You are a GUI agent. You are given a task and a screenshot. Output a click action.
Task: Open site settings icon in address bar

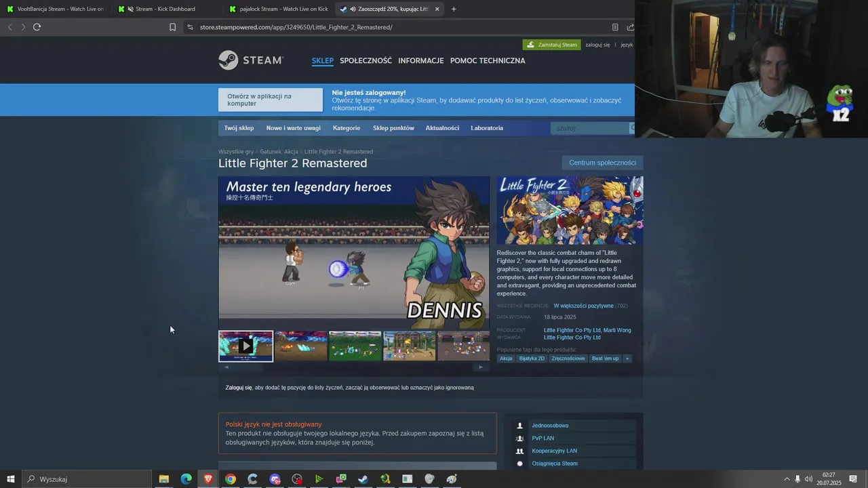[190, 27]
